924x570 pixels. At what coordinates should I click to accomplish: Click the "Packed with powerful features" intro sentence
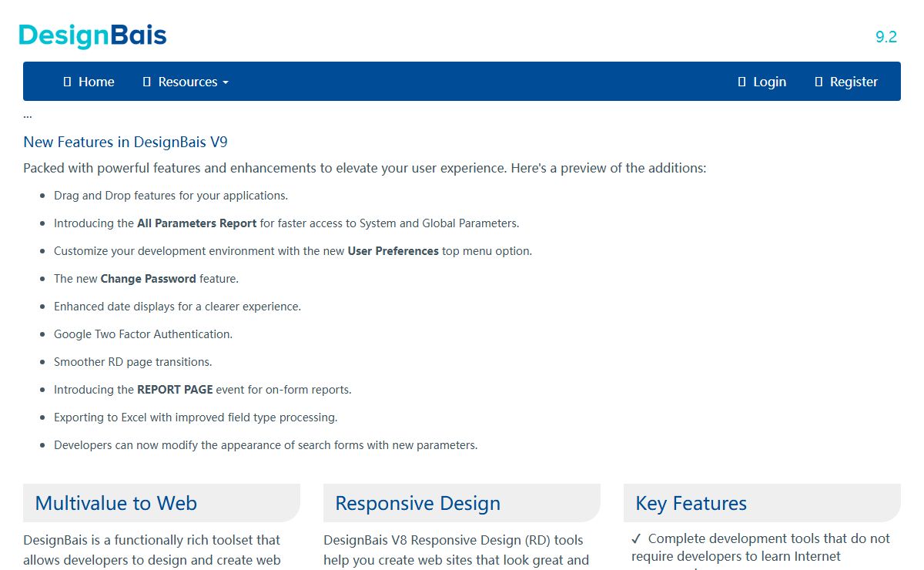click(365, 168)
